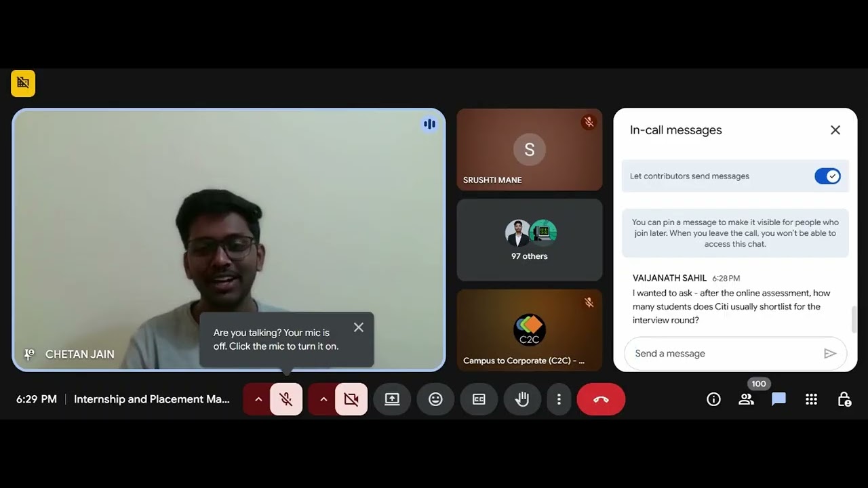Screen dimensions: 868x488
Task: Show participants list people icon
Action: (x=746, y=399)
